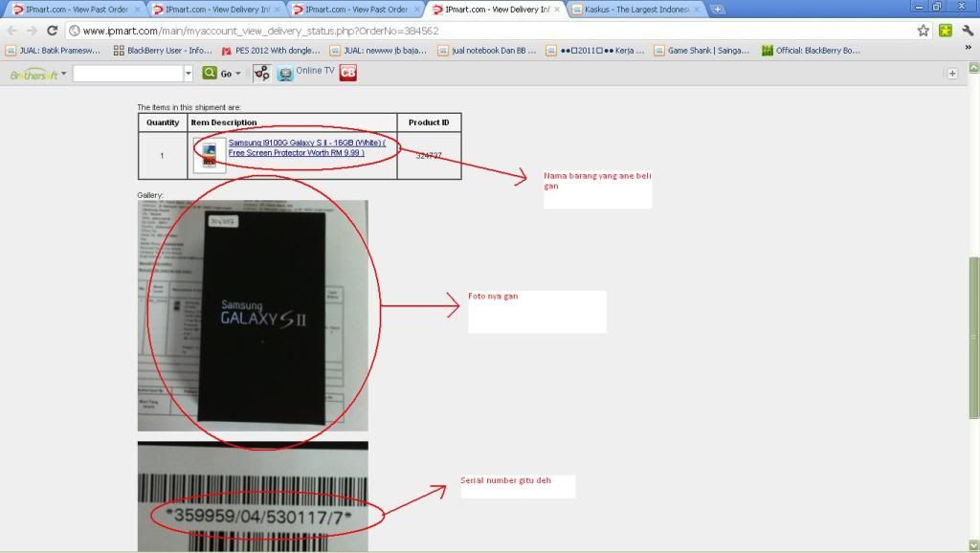980x553 pixels.
Task: Click the red CB toolbar icon
Action: tap(348, 73)
